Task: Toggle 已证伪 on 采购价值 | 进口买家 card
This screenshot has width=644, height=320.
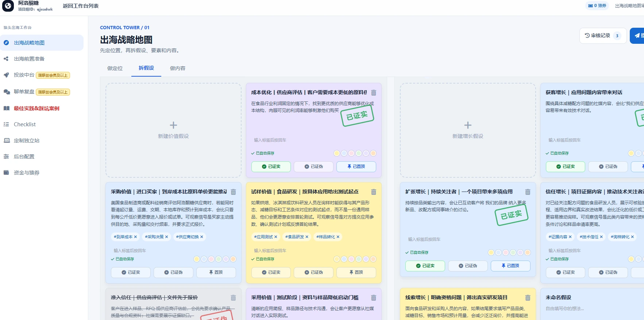Action: point(173,273)
